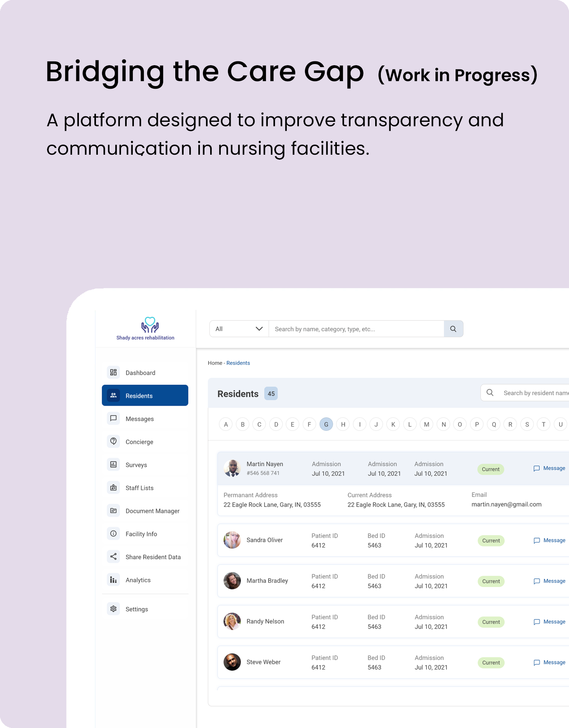
Task: Go to Facility Info in sidebar
Action: click(141, 534)
